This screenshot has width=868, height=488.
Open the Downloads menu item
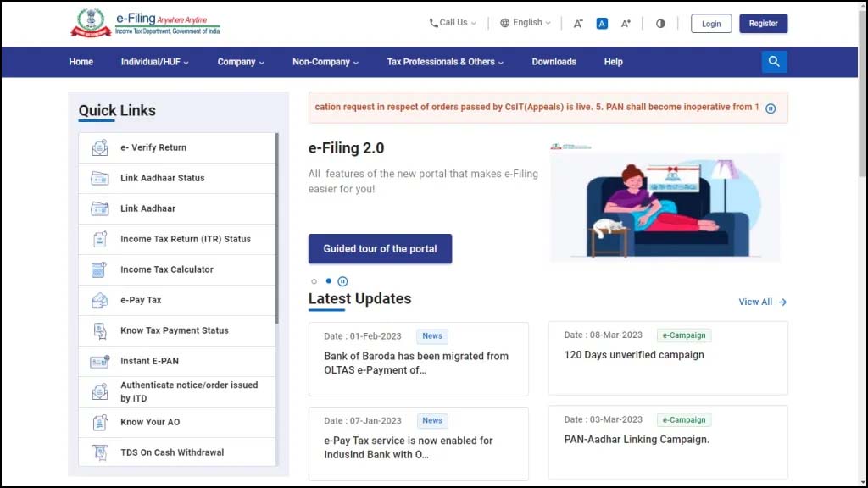(554, 62)
